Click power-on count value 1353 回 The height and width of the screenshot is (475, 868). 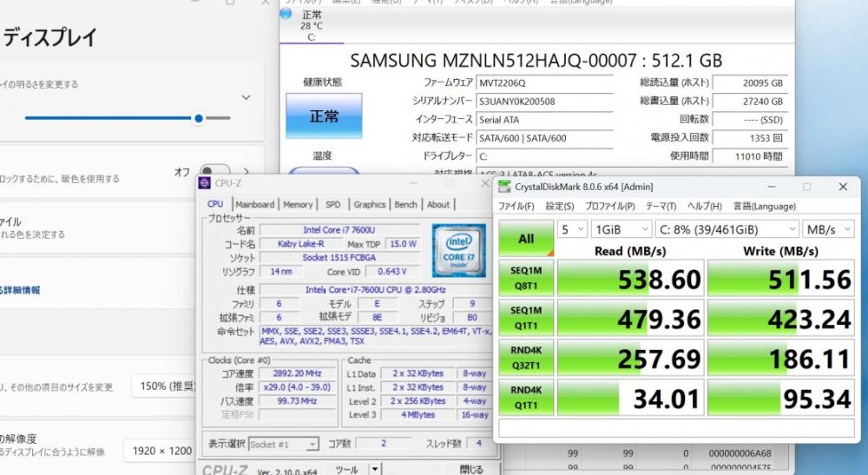pyautogui.click(x=750, y=138)
